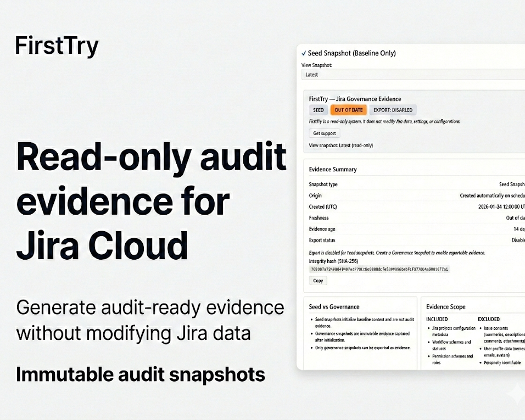The height and width of the screenshot is (420, 525).
Task: Click the 'Immutable audit snapshots' tagline
Action: [141, 374]
